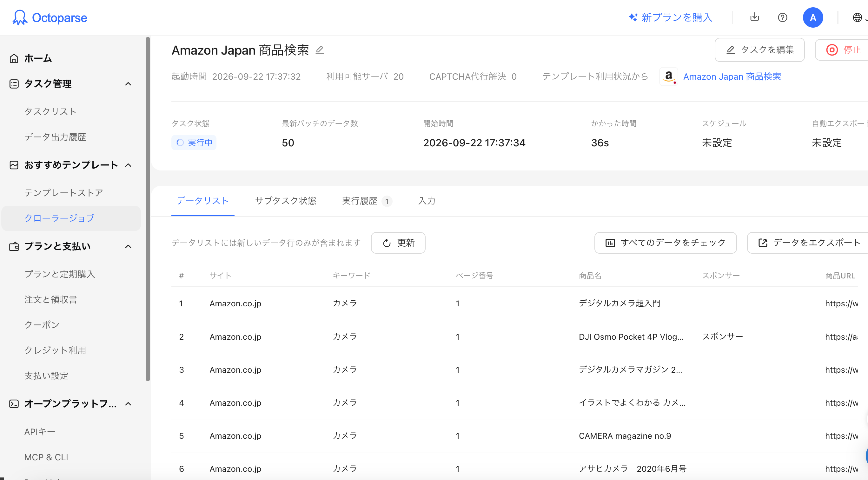
Task: Click the pencil icon beside task title
Action: click(x=320, y=50)
